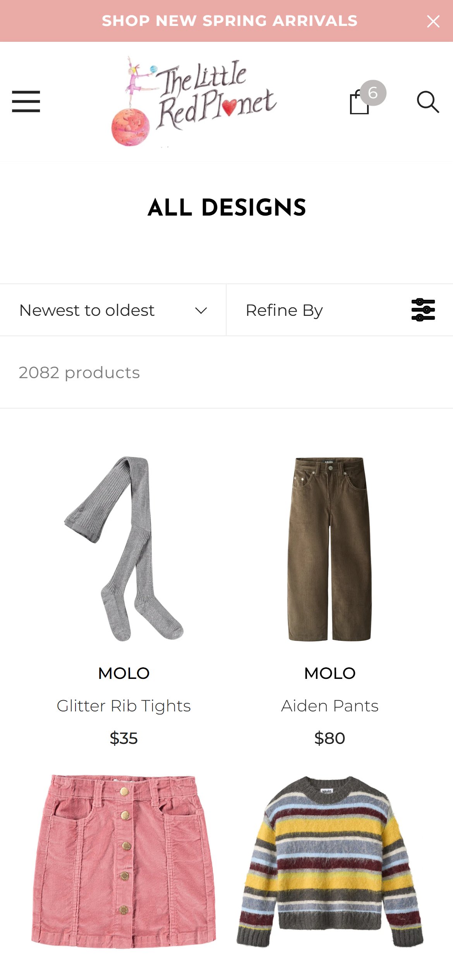
Task: Open the striped fuzzy sweater product image
Action: tap(329, 862)
